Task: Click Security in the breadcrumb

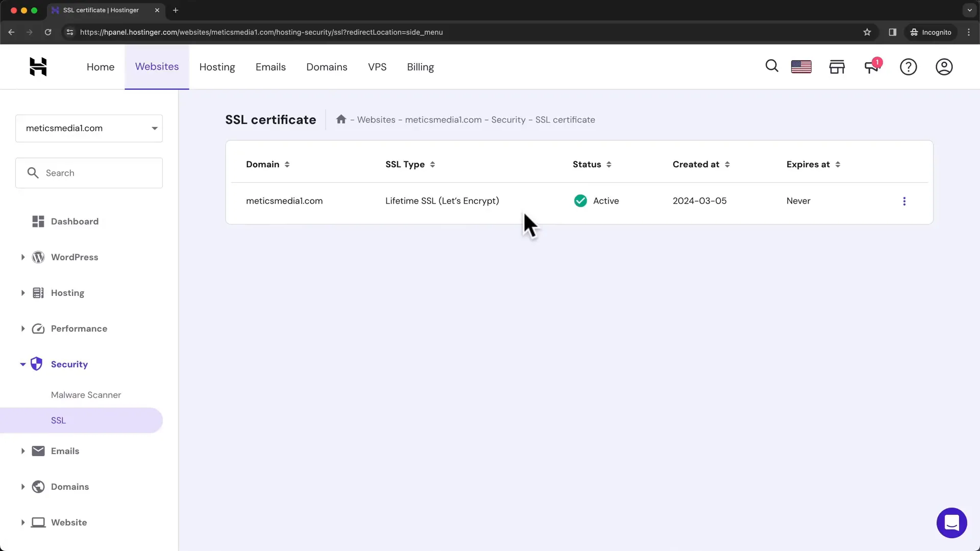Action: click(508, 119)
